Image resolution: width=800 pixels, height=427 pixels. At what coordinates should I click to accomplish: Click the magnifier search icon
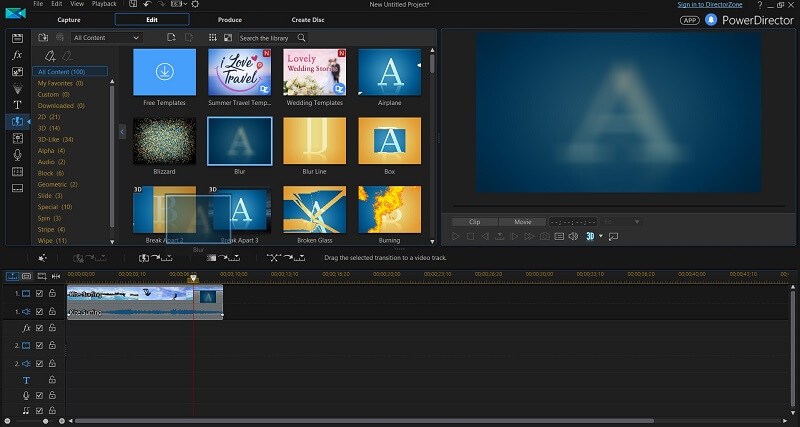(302, 38)
